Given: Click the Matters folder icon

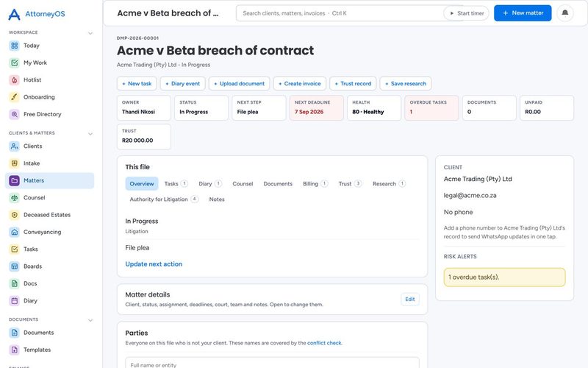Looking at the screenshot, I should click(x=14, y=180).
